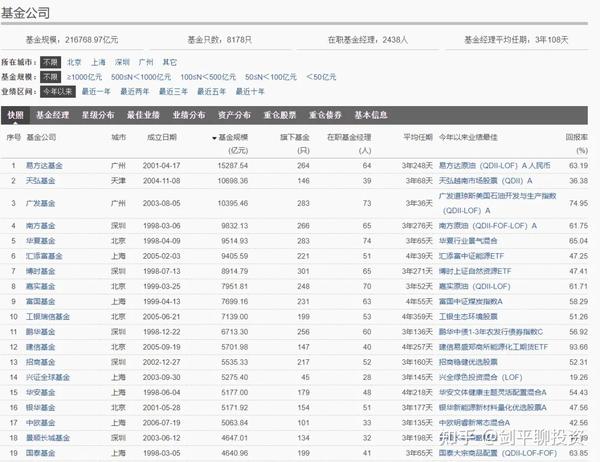Open 招商基金 company link

click(41, 362)
